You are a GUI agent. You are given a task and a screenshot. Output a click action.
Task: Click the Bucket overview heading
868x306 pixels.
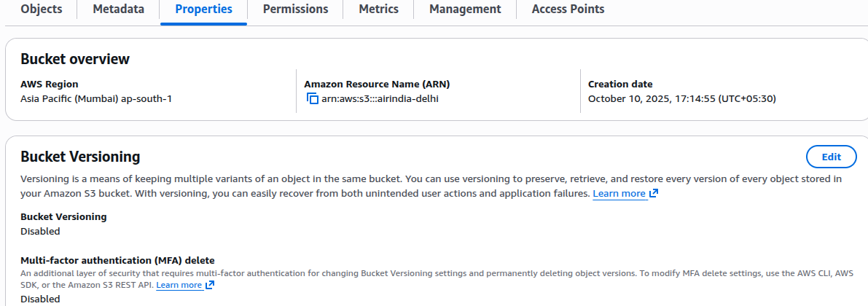(75, 59)
